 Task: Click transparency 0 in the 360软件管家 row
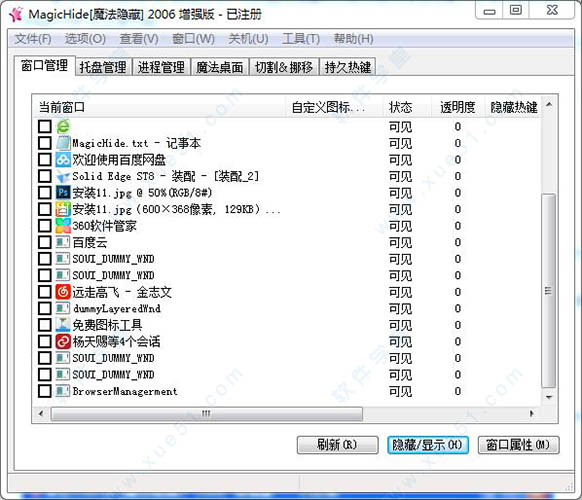[x=458, y=226]
